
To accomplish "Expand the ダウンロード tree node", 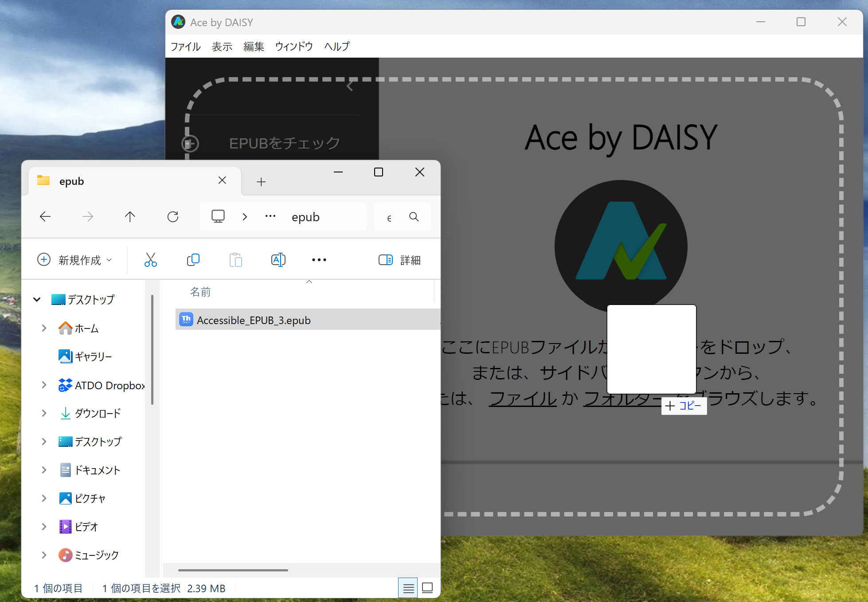I will (44, 413).
